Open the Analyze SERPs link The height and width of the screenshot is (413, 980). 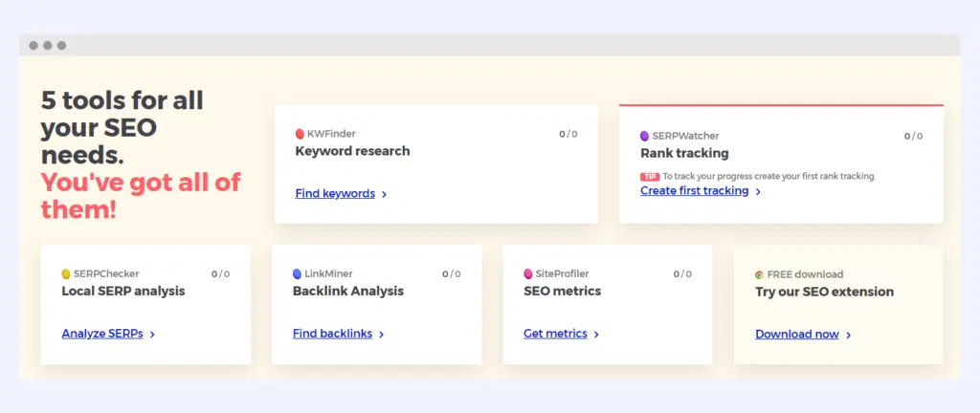point(102,334)
